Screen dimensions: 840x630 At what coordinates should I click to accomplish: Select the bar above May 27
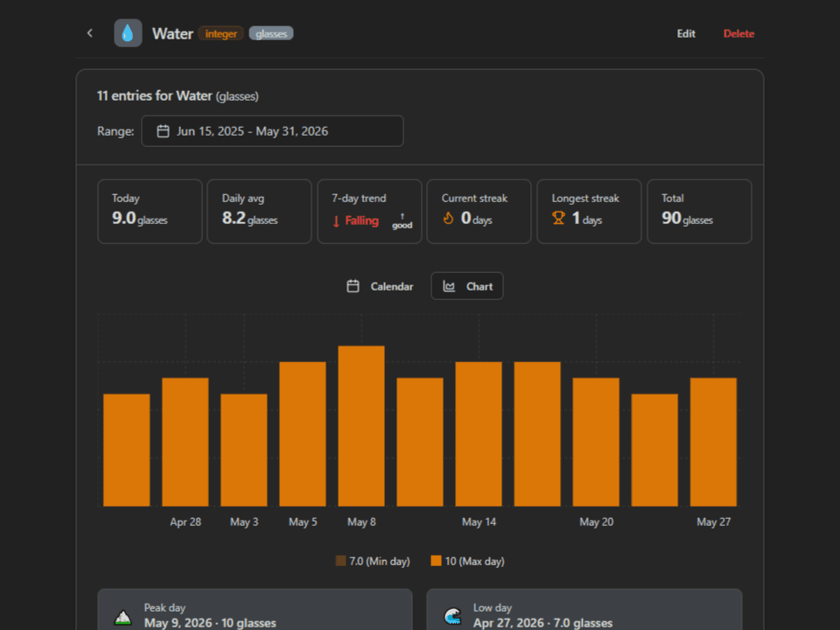click(713, 442)
